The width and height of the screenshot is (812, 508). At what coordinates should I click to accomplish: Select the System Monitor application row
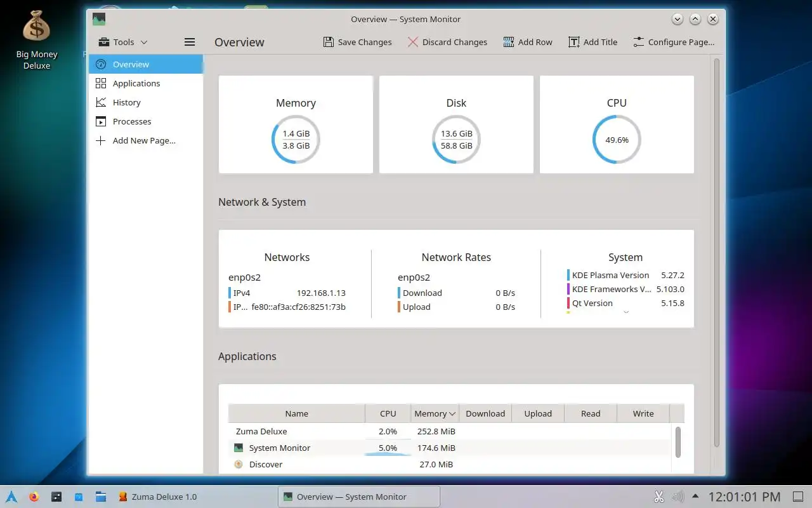pyautogui.click(x=449, y=448)
